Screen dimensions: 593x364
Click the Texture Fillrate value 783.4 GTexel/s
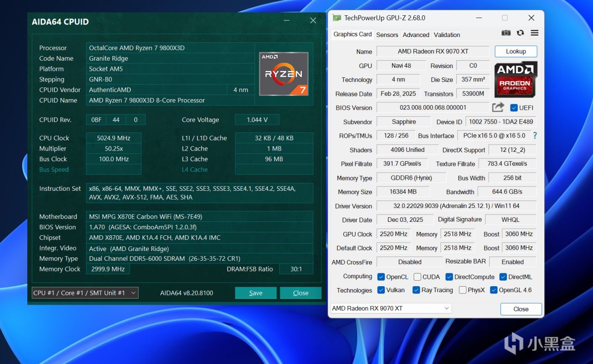[x=507, y=164]
